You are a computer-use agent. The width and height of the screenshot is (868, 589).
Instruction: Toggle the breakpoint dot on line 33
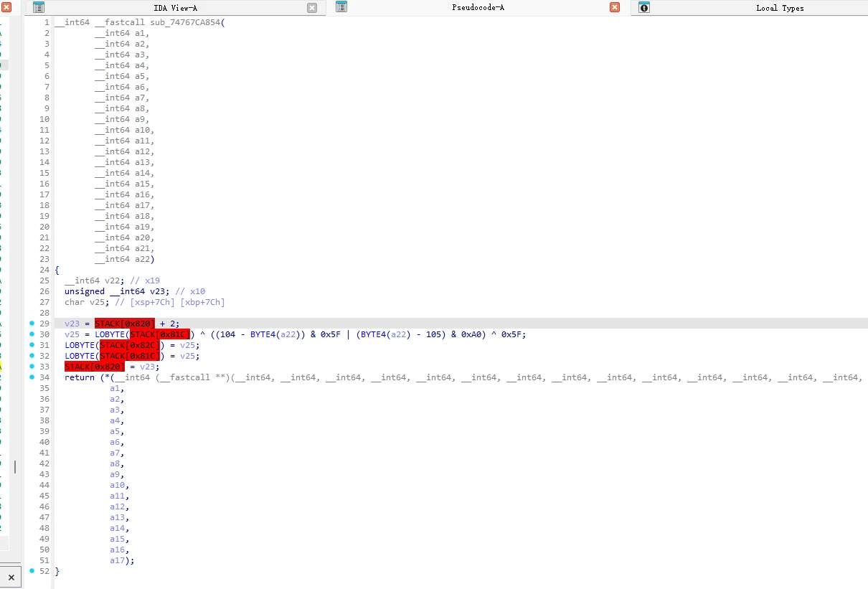coord(32,367)
